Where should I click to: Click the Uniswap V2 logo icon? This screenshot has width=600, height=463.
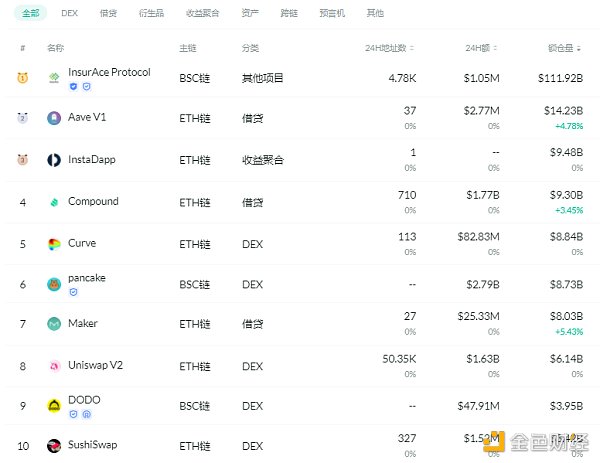(x=54, y=366)
